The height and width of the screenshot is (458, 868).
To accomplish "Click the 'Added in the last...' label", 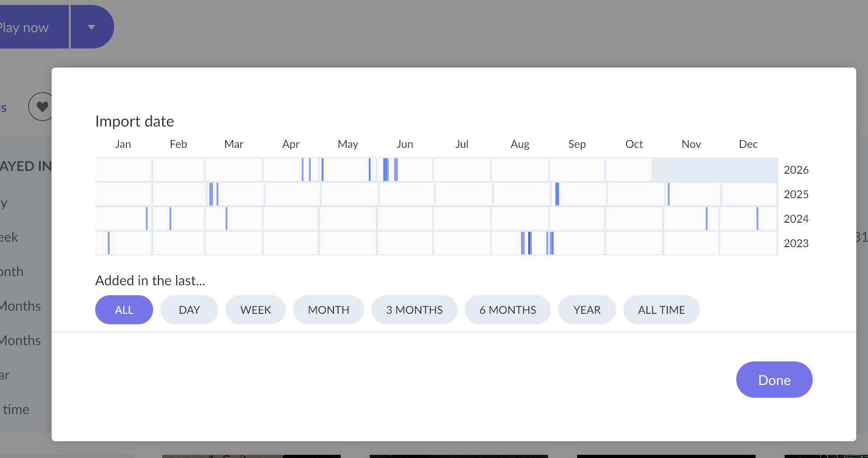I will pos(150,281).
